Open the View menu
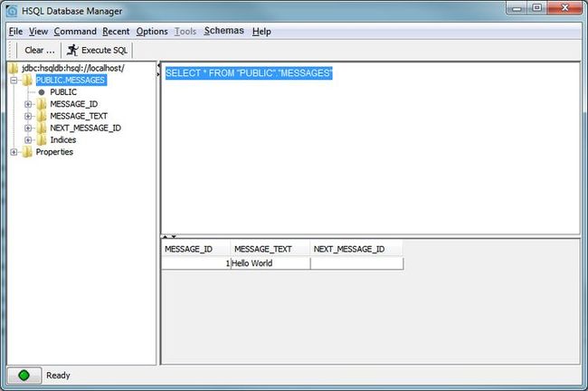The width and height of the screenshot is (588, 391). point(38,32)
